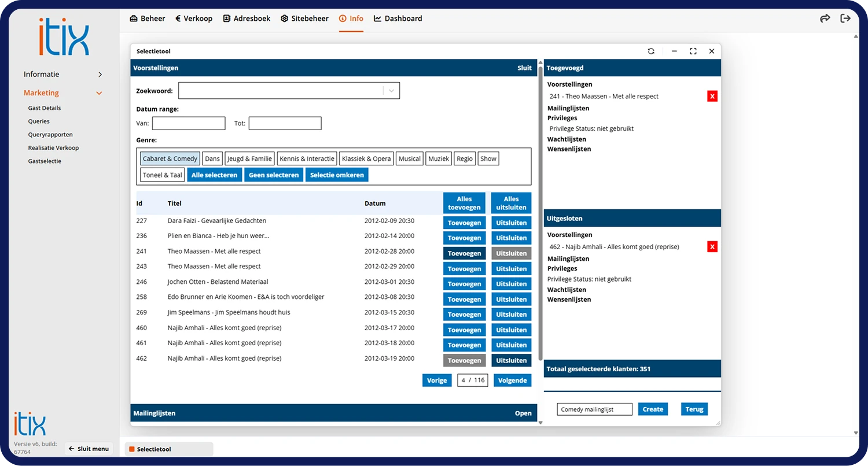Click Uitsluiten for Plien en Bianca row
This screenshot has width=868, height=466.
click(512, 238)
